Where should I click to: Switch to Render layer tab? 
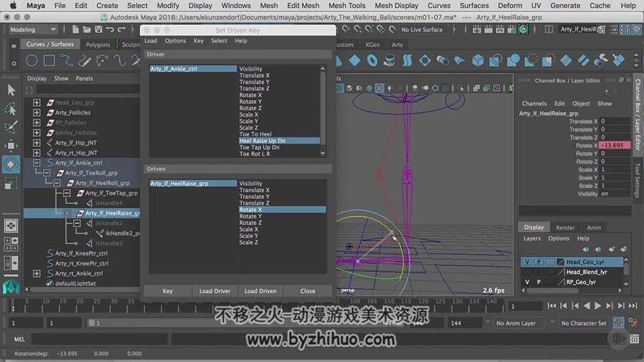tap(565, 228)
